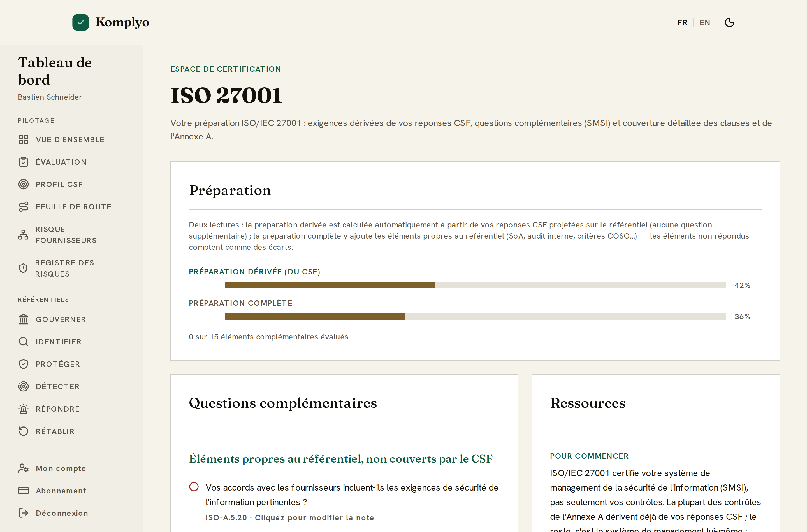Image resolution: width=807 pixels, height=532 pixels.
Task: Open REGISTRE DES RISQUES
Action: (x=64, y=268)
